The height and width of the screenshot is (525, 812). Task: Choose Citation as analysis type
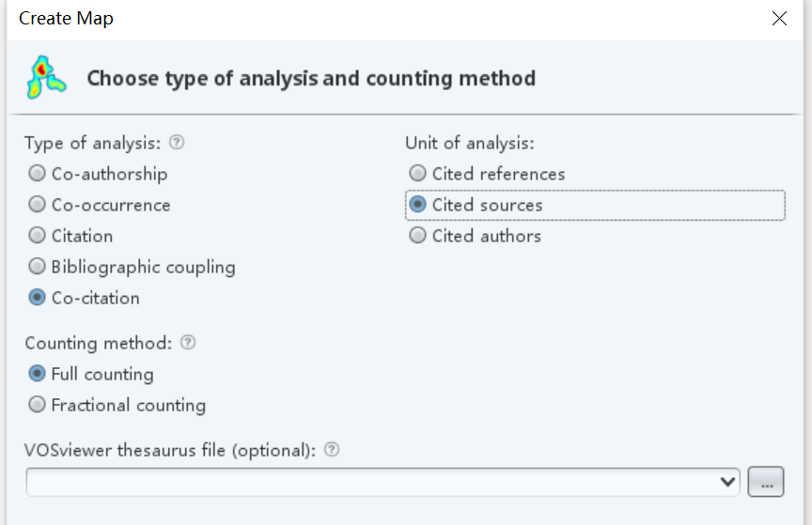pyautogui.click(x=38, y=236)
